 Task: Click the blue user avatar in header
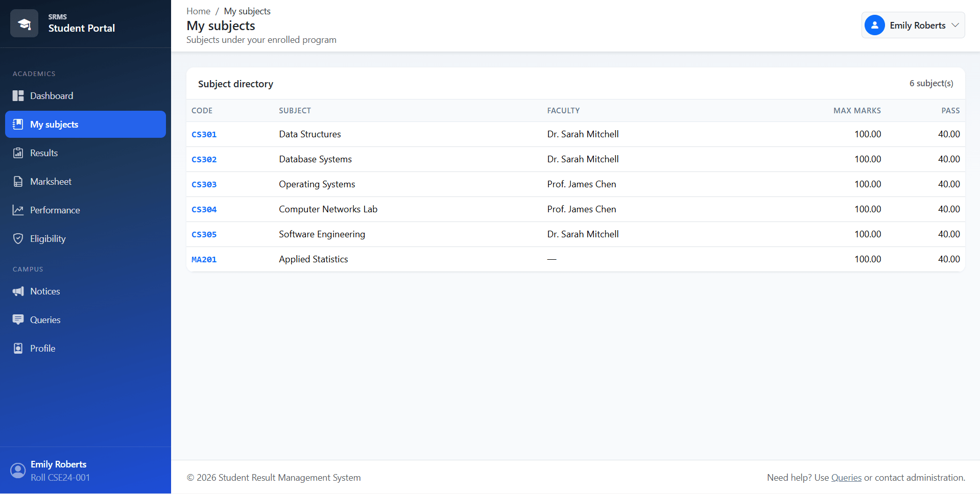875,25
